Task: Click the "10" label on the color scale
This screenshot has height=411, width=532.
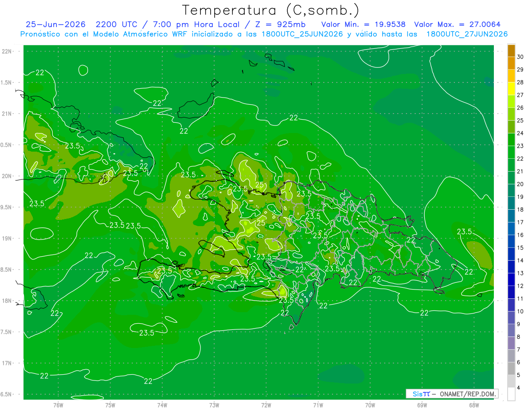Action: (x=520, y=311)
